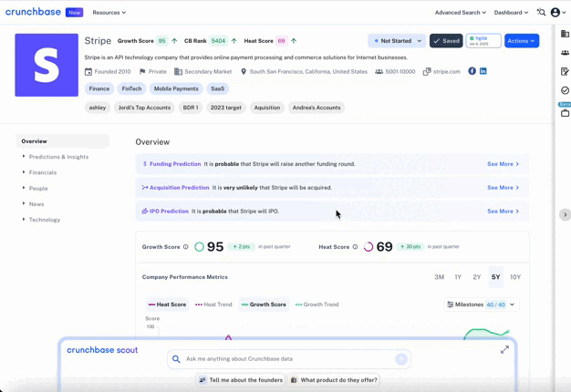
Task: Click the Growth Score up-arrow in header
Action: point(174,41)
